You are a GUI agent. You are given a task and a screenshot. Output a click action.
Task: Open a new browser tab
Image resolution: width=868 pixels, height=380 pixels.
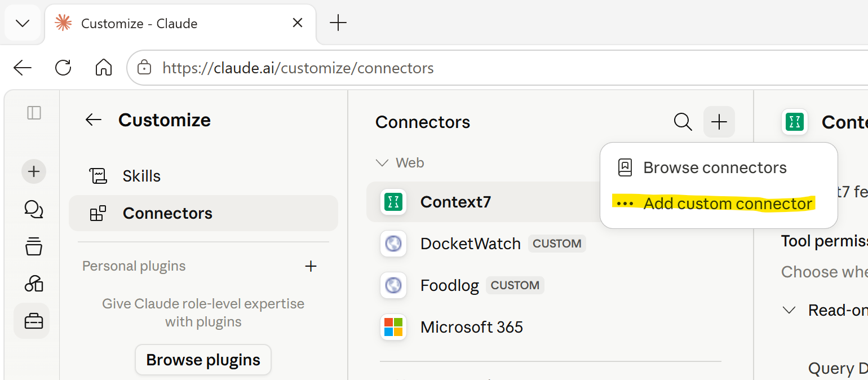pos(338,23)
